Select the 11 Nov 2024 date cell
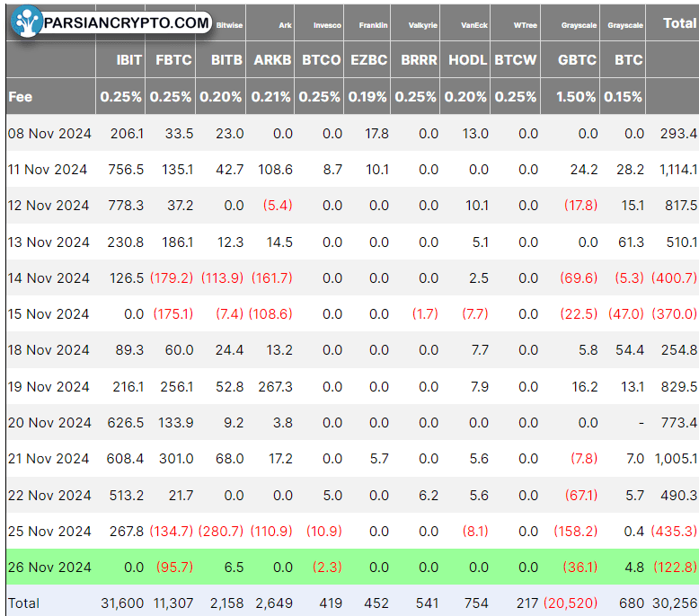 48,169
